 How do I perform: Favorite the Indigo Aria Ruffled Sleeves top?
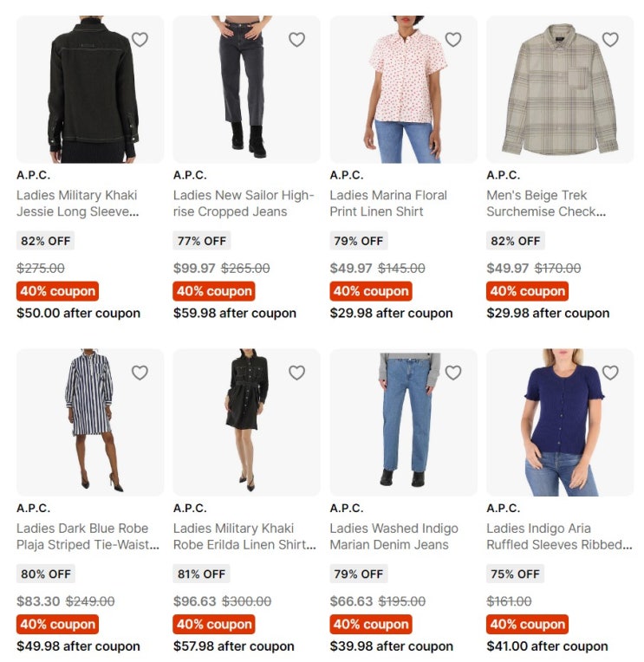coord(610,373)
